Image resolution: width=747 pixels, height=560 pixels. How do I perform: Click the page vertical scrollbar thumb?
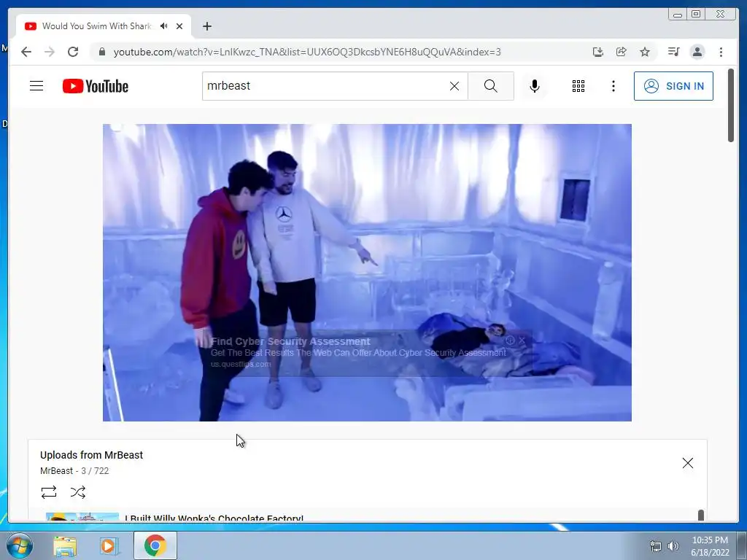[x=731, y=105]
